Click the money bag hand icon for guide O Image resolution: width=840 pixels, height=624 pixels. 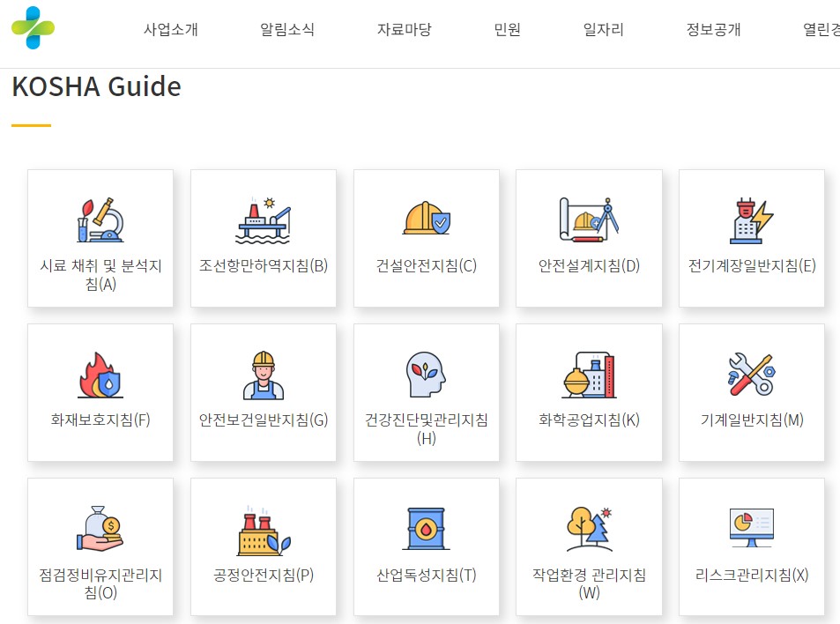click(100, 528)
